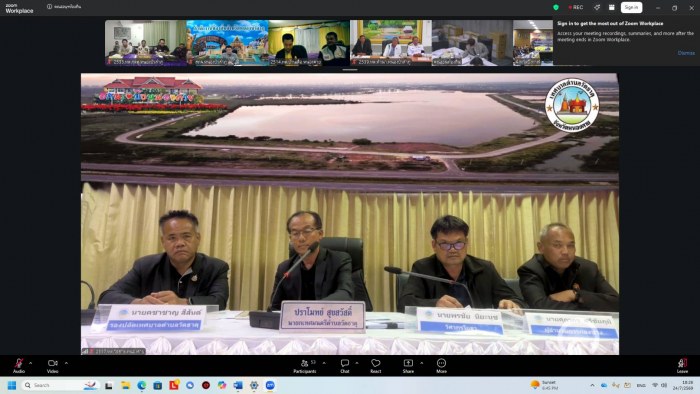Open the More options menu
This screenshot has width=700, height=394.
coord(441,365)
